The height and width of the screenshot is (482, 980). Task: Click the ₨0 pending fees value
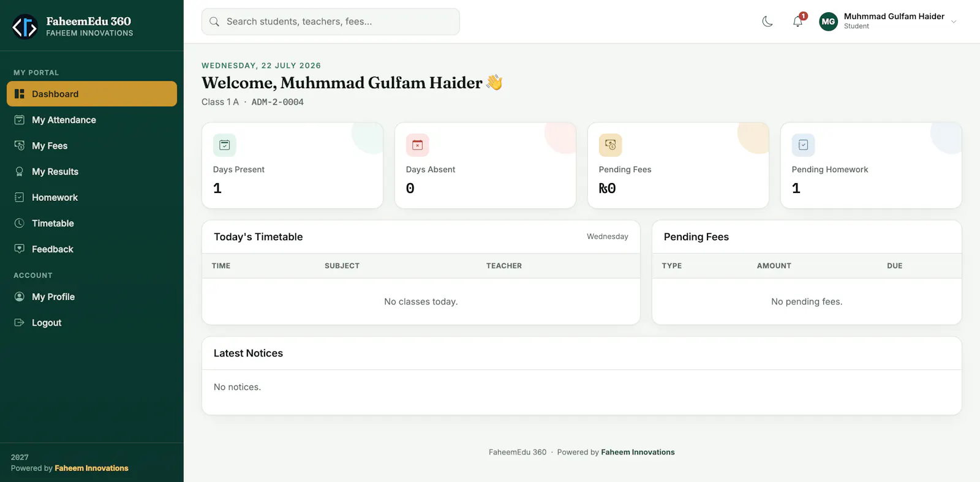click(x=607, y=188)
